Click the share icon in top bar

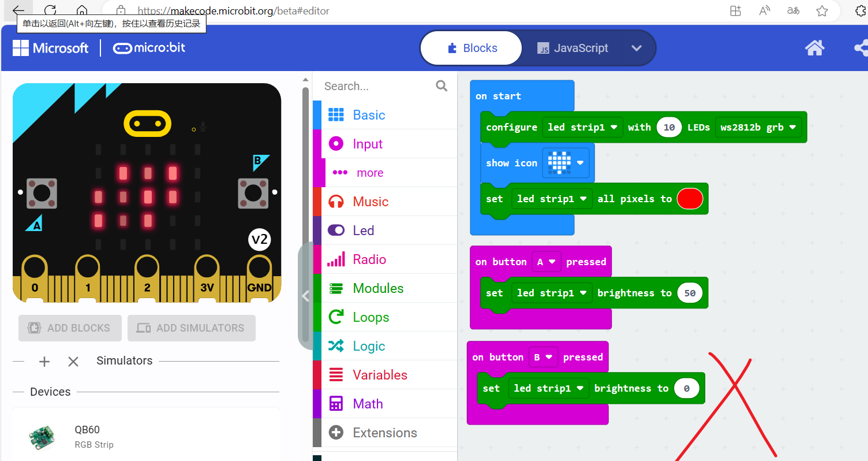coord(863,48)
